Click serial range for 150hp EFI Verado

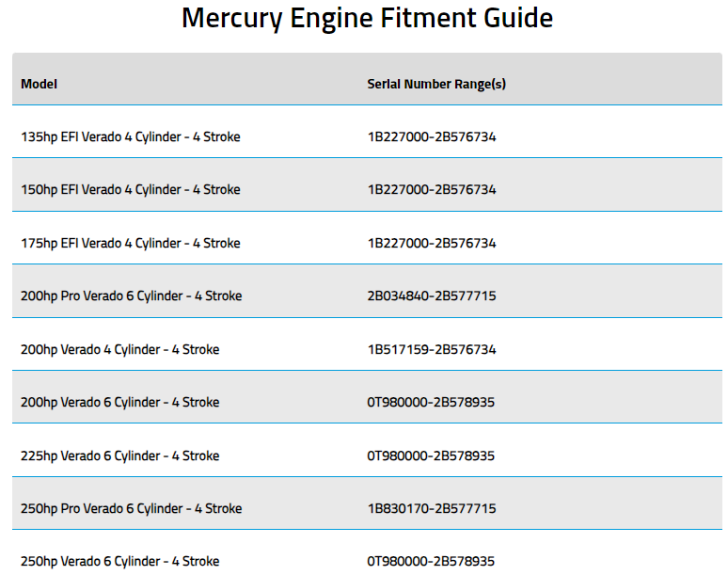432,190
